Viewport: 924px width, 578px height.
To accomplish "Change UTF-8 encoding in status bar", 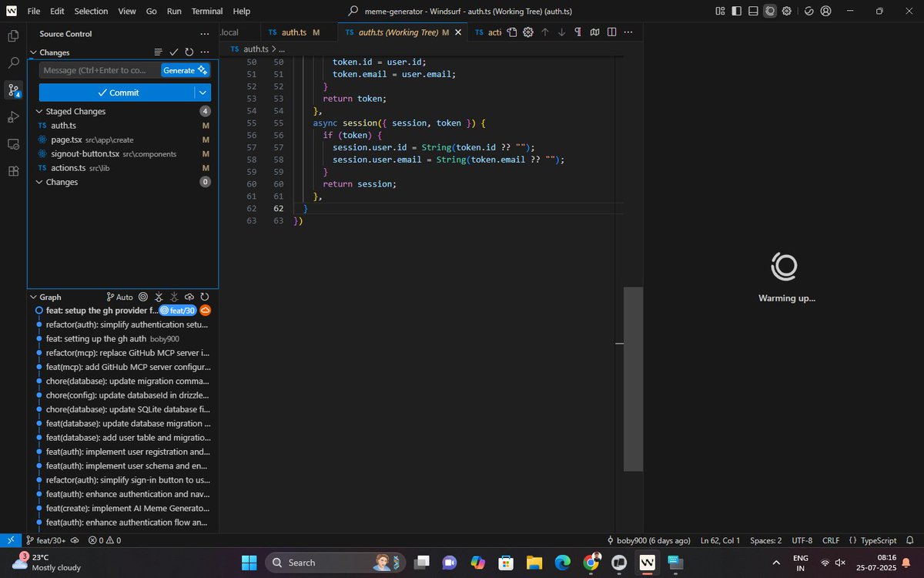I will [x=802, y=540].
